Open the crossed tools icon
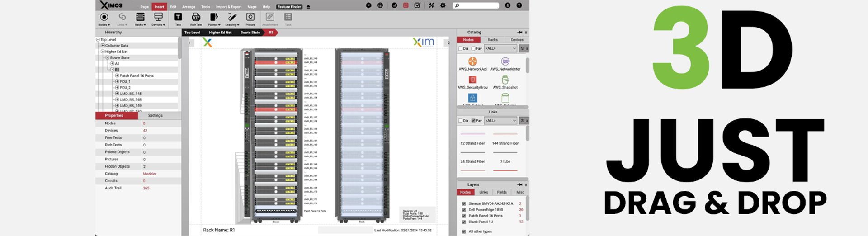868x236 pixels. click(x=431, y=5)
